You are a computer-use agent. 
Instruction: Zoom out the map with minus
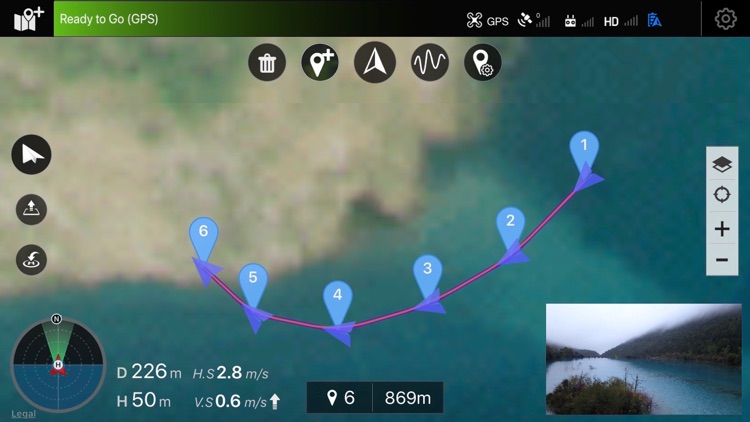(722, 260)
